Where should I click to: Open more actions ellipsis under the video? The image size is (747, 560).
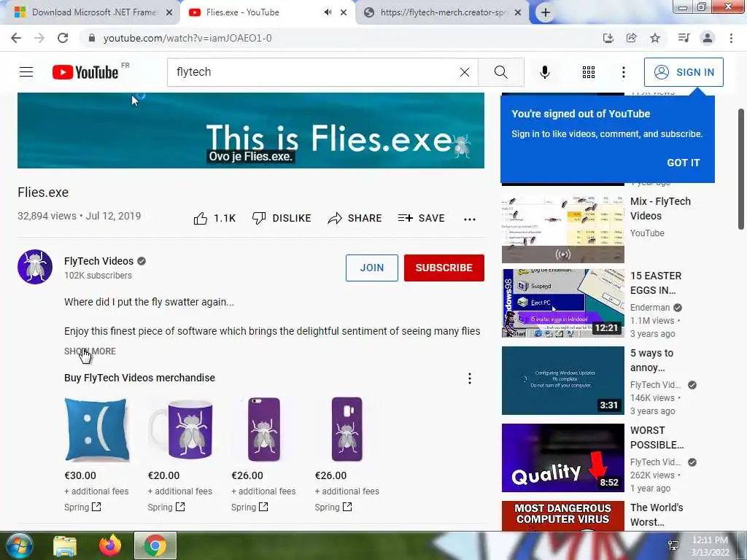(470, 219)
